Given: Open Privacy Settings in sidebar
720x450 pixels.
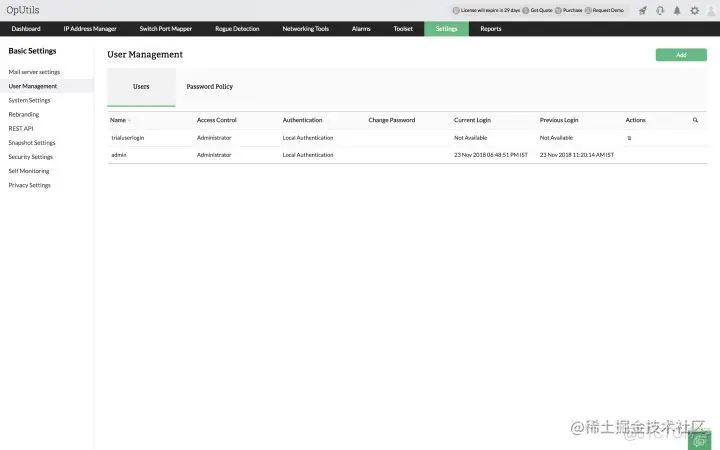Looking at the screenshot, I should [30, 186].
